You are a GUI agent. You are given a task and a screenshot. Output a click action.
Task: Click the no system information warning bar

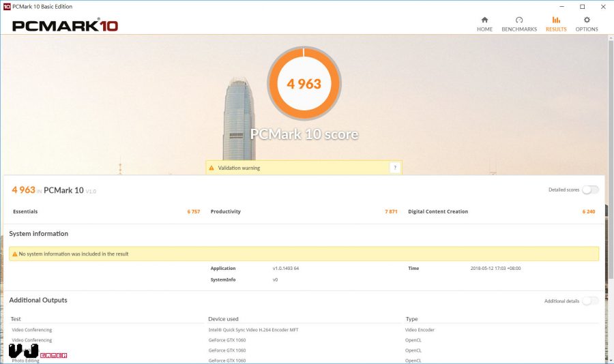[304, 254]
